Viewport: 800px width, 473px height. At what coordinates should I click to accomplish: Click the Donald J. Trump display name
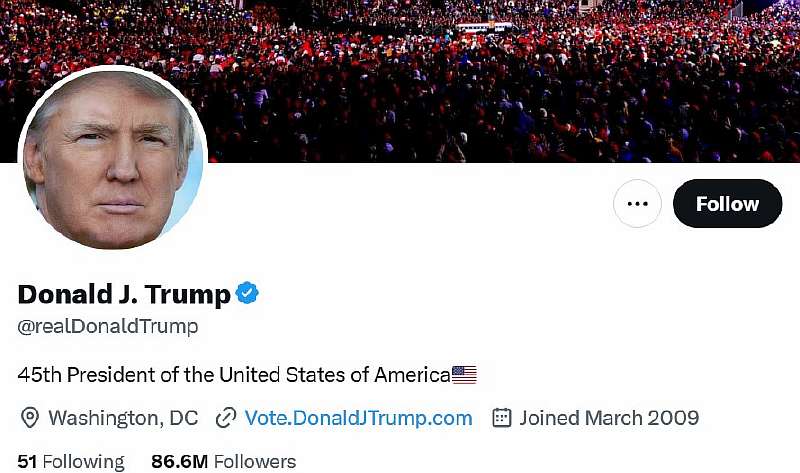pos(124,294)
